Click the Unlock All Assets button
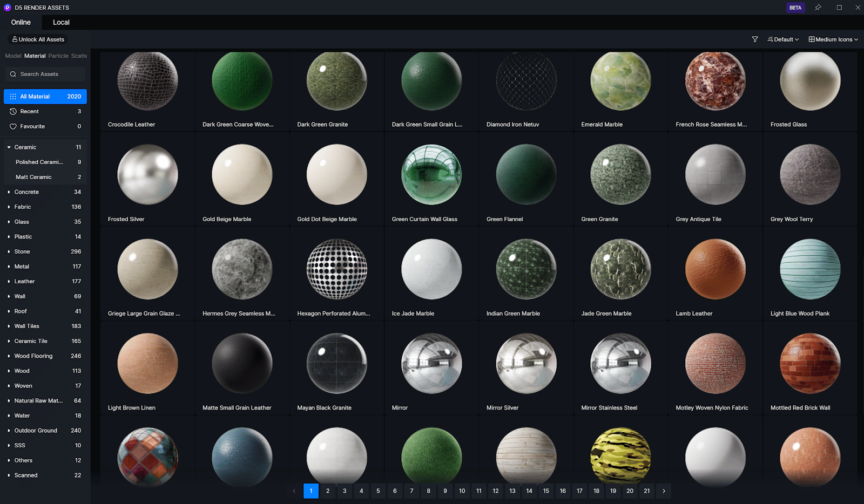This screenshot has height=504, width=864. 38,39
